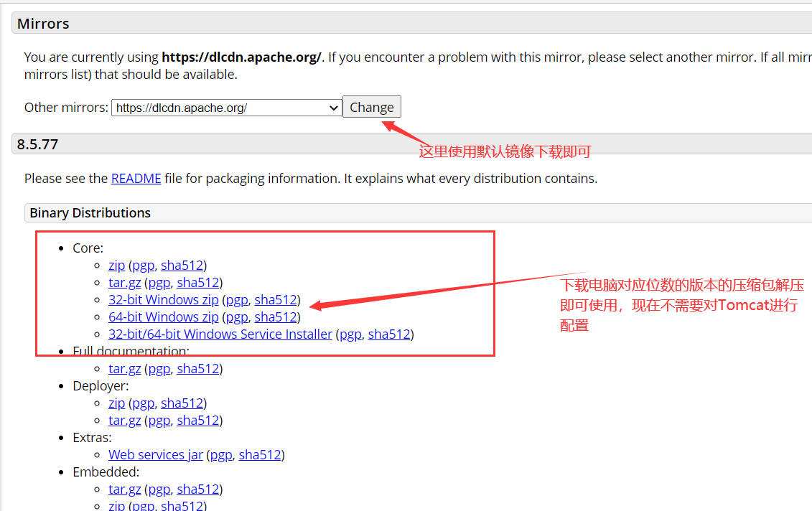Screen dimensions: 812x511
Task: Download 32-bit/64-bit Windows Service Installer
Action: coord(220,334)
